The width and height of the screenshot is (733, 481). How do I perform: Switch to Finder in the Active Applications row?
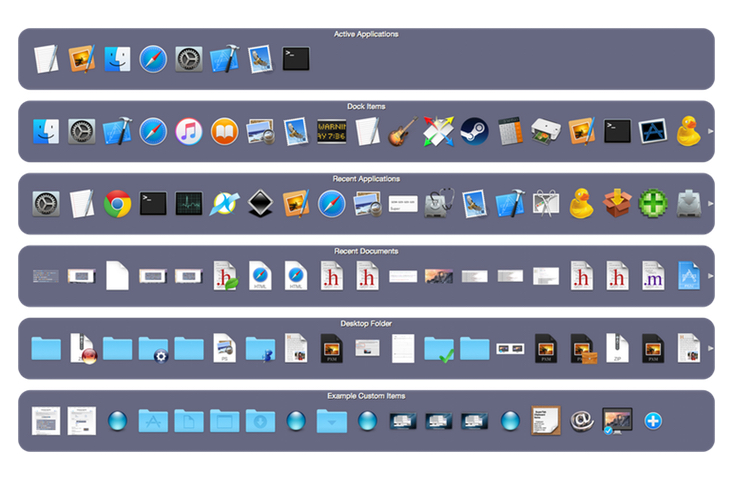(117, 59)
